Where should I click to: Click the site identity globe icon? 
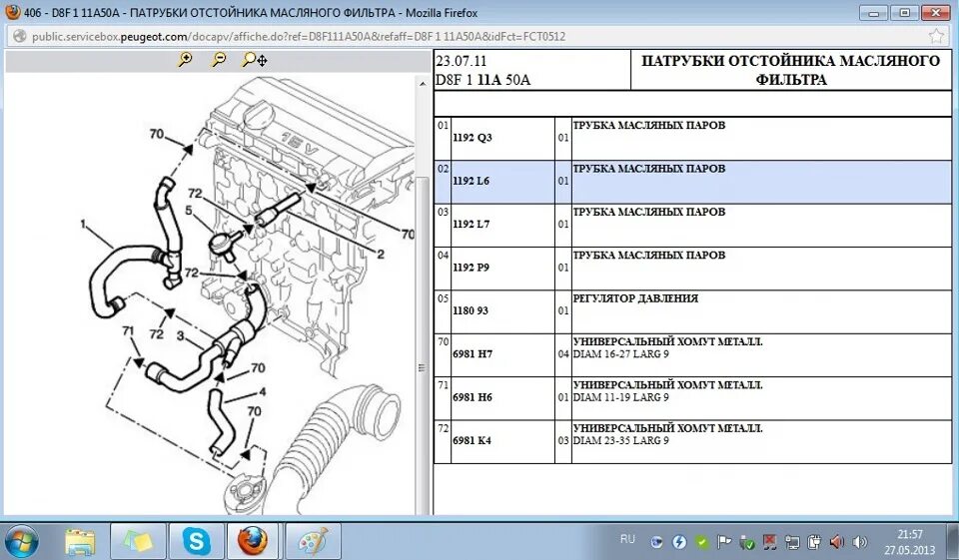point(20,36)
